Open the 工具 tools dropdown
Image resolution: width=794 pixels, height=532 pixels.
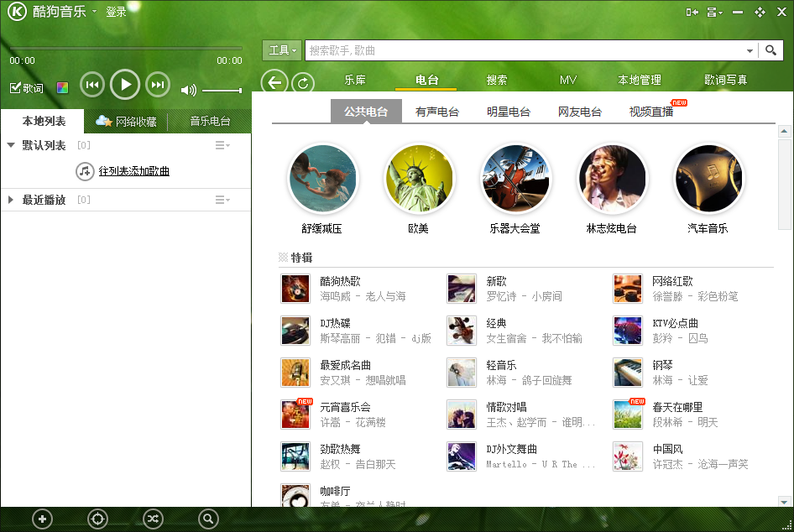[x=282, y=50]
